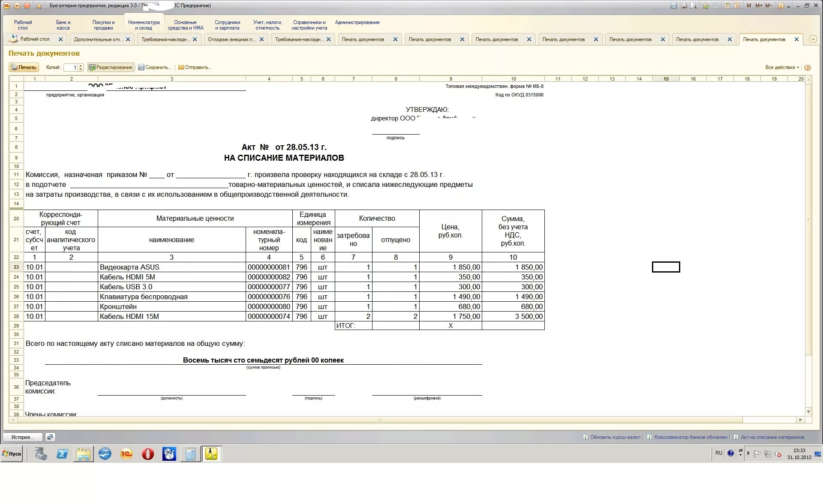Select column 15 header in spreadsheet
The width and height of the screenshot is (823, 504).
[666, 79]
